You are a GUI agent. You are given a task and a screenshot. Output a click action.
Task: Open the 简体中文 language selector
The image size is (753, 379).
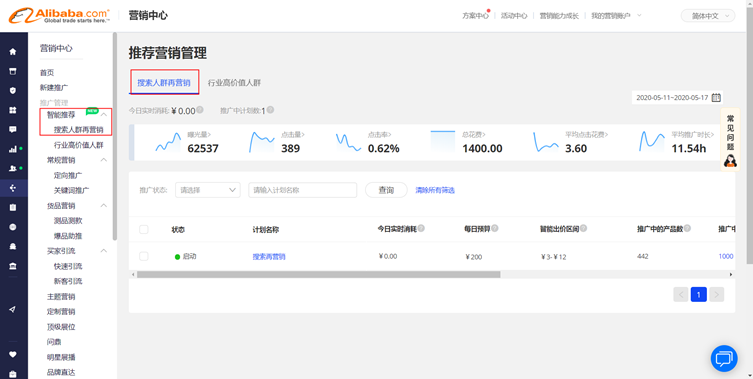[708, 16]
